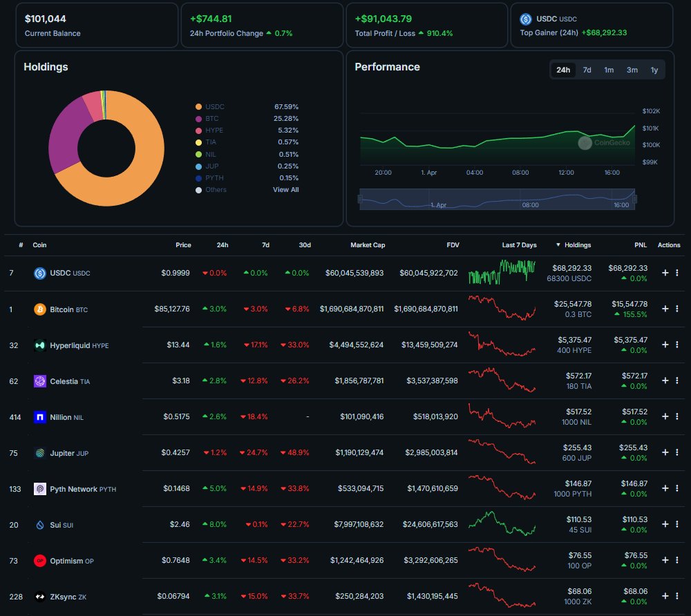This screenshot has height=616, width=691.
Task: Sort table by FDV column header
Action: [453, 245]
